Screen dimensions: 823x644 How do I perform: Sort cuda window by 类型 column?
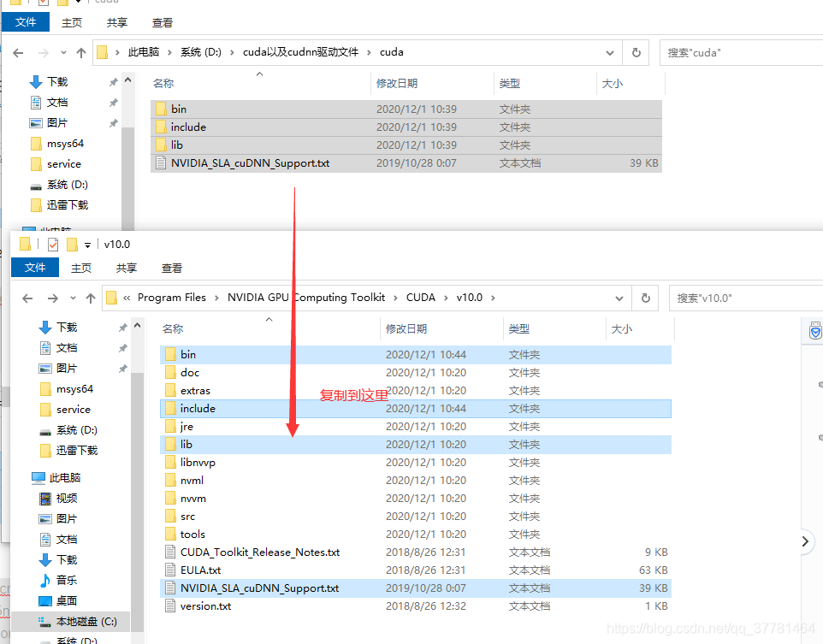pyautogui.click(x=509, y=84)
